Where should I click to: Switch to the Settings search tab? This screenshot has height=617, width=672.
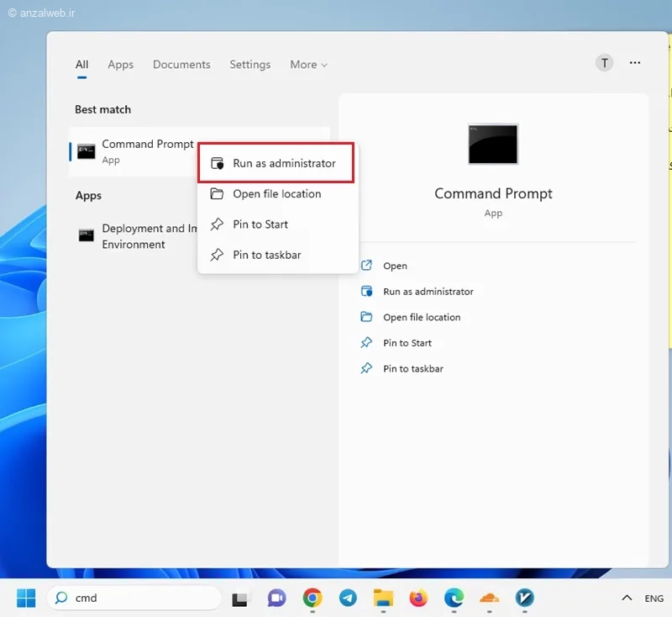pyautogui.click(x=250, y=65)
